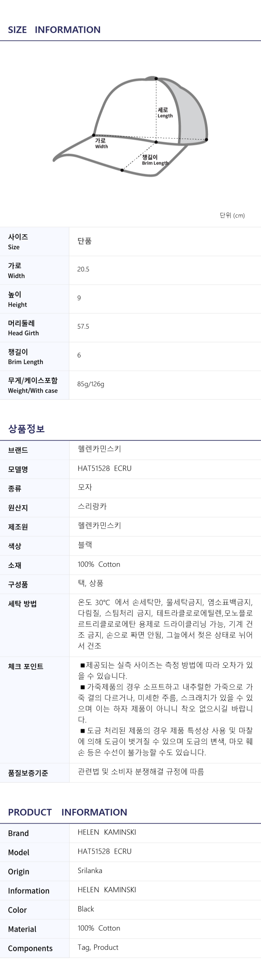Click the 머리둘레 Head Girth row label

pyautogui.click(x=23, y=327)
